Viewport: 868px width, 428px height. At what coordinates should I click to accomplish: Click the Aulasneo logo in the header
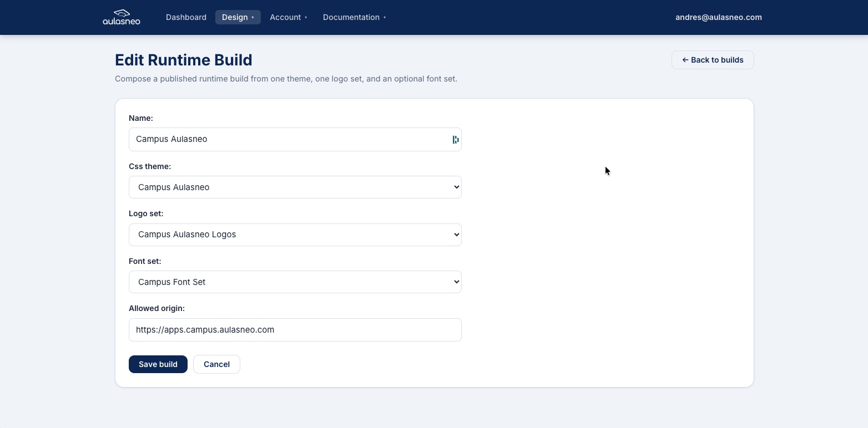(122, 17)
